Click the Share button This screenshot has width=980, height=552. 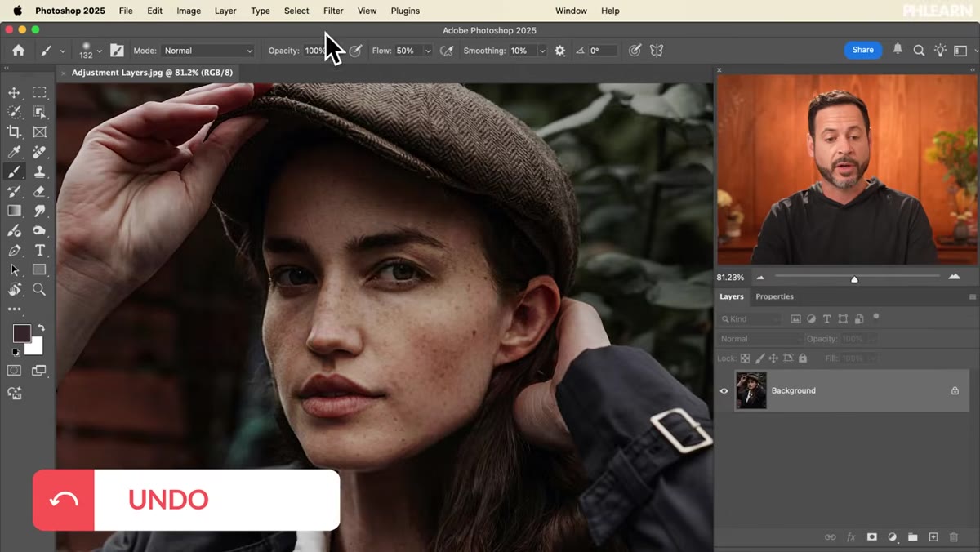(863, 50)
